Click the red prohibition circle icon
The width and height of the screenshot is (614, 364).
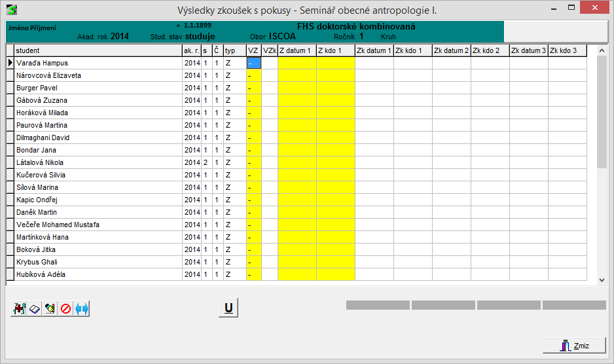(x=65, y=308)
